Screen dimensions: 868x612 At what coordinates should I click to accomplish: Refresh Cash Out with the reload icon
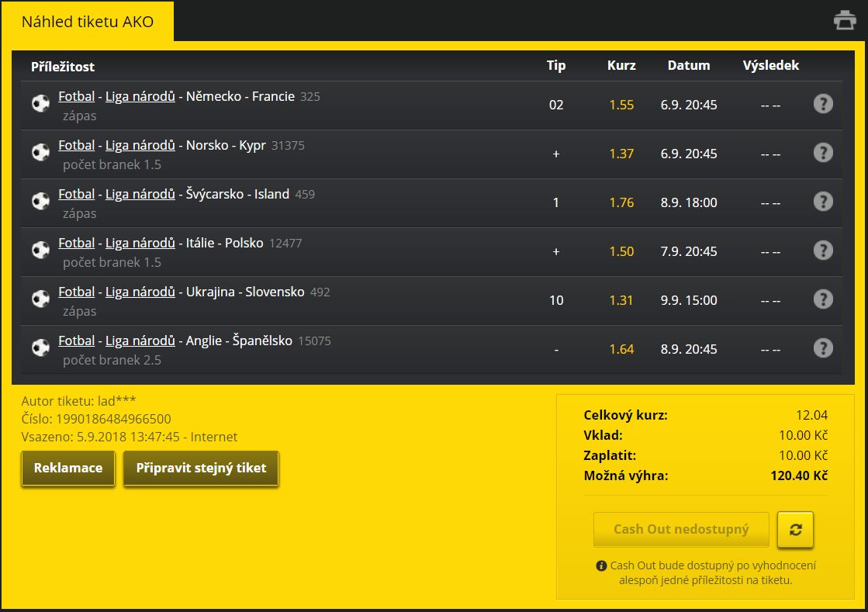(x=796, y=530)
